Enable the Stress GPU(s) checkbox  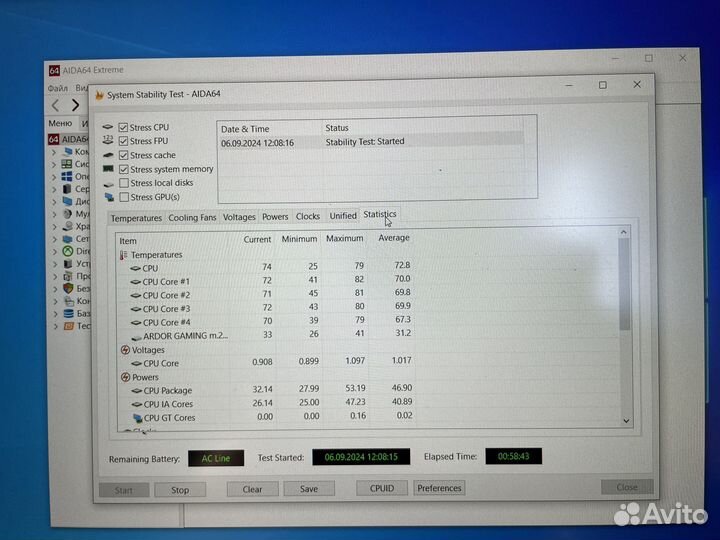124,197
